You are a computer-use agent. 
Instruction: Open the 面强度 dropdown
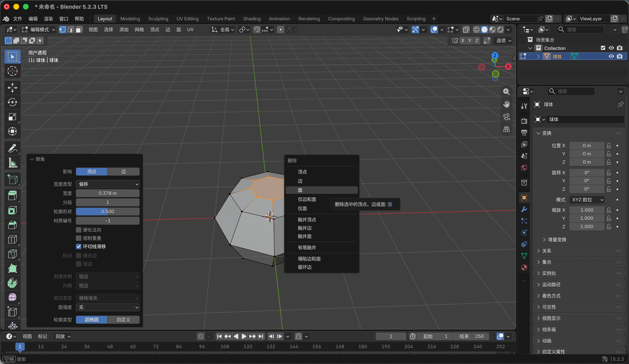tap(108, 307)
